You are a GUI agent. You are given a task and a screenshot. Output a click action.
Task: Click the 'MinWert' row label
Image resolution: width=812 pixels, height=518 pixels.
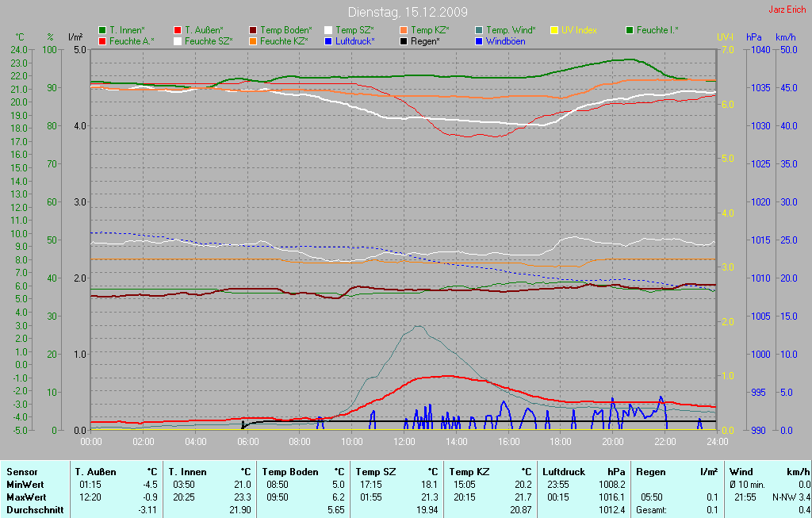click(x=25, y=485)
